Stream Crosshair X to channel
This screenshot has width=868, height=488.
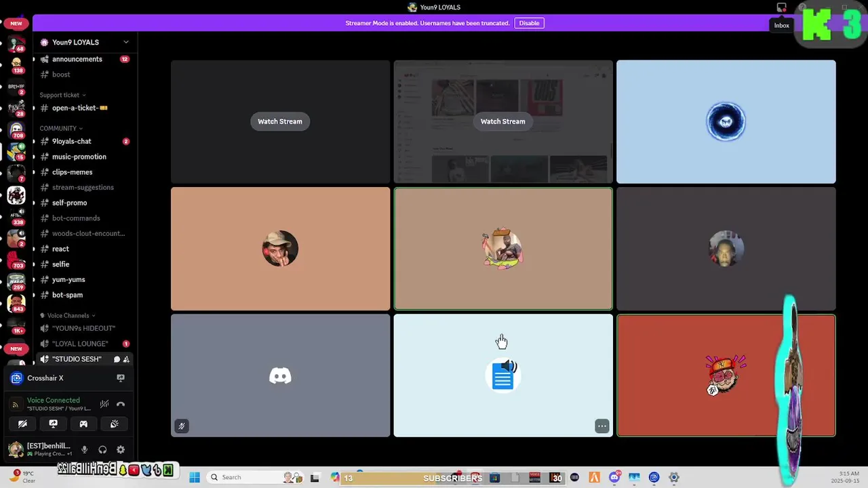coord(121,378)
